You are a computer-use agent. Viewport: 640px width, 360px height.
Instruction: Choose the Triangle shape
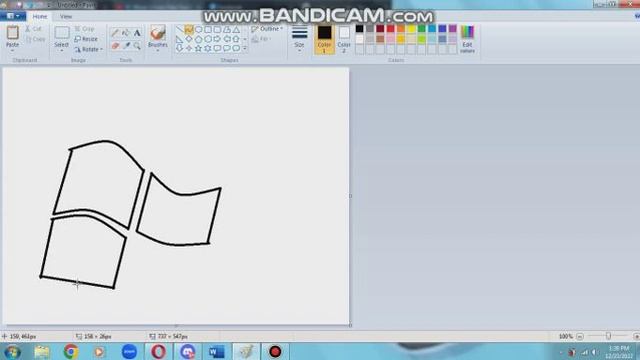[236, 29]
